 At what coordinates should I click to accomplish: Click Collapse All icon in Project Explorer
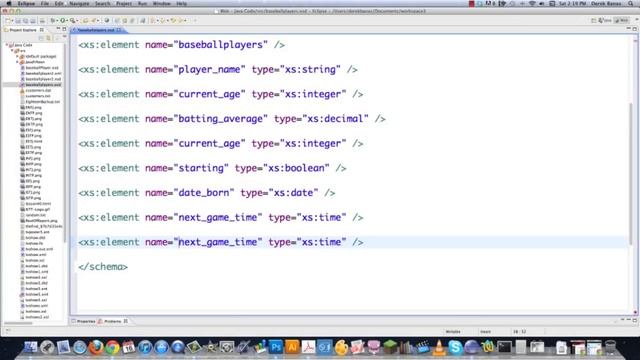[x=41, y=38]
